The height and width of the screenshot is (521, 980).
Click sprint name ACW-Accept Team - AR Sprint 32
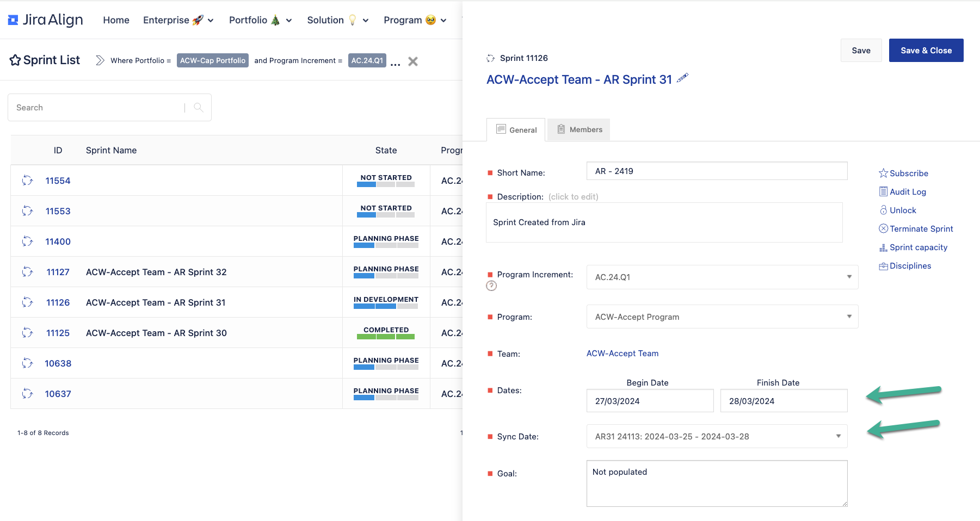pos(156,272)
